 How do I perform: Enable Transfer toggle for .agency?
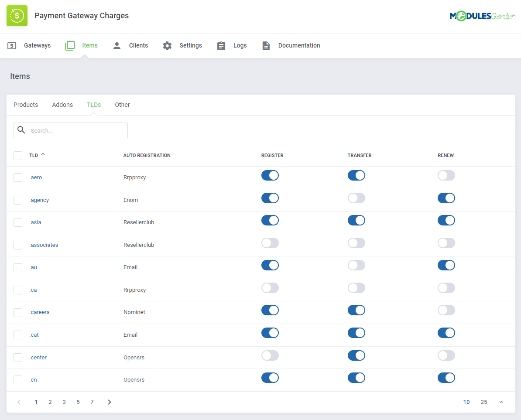click(x=356, y=198)
